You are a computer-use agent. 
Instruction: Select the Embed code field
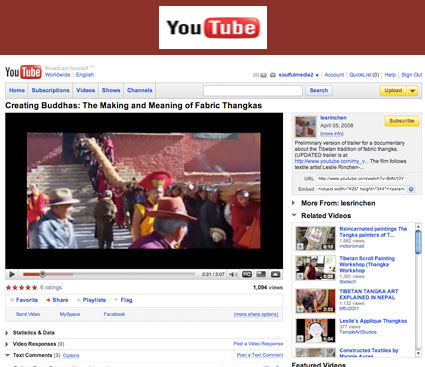(361, 189)
